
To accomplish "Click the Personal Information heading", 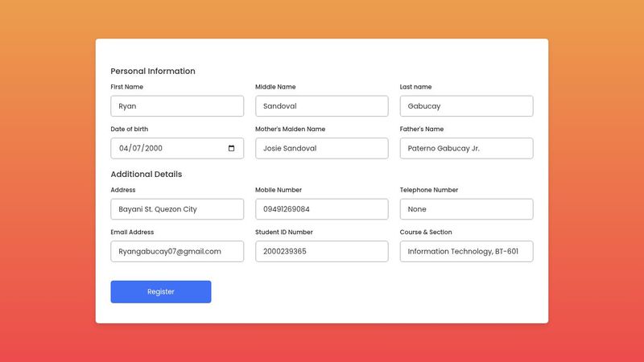I will point(153,71).
